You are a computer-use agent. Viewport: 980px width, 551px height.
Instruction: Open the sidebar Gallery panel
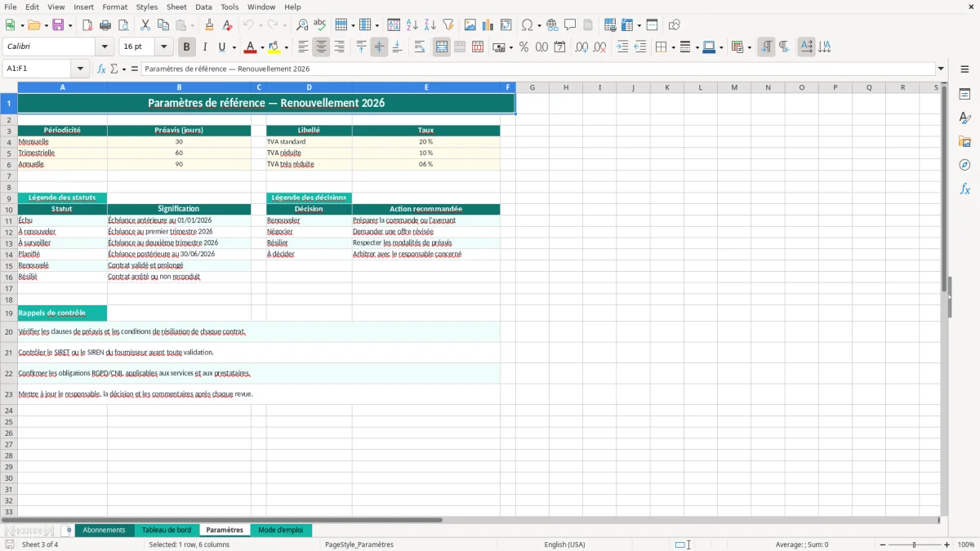click(964, 141)
